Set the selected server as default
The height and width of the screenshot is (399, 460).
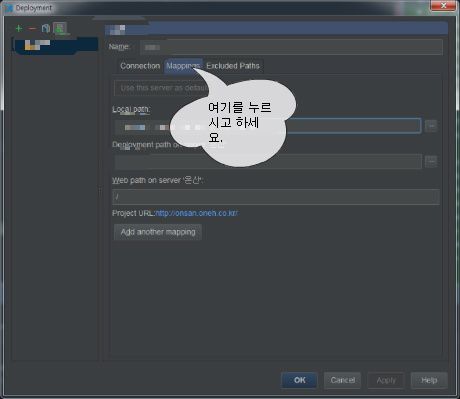[x=60, y=28]
